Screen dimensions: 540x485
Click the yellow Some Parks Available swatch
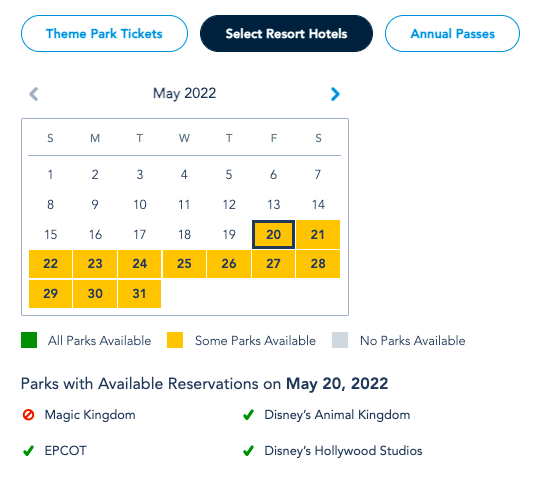(x=175, y=340)
